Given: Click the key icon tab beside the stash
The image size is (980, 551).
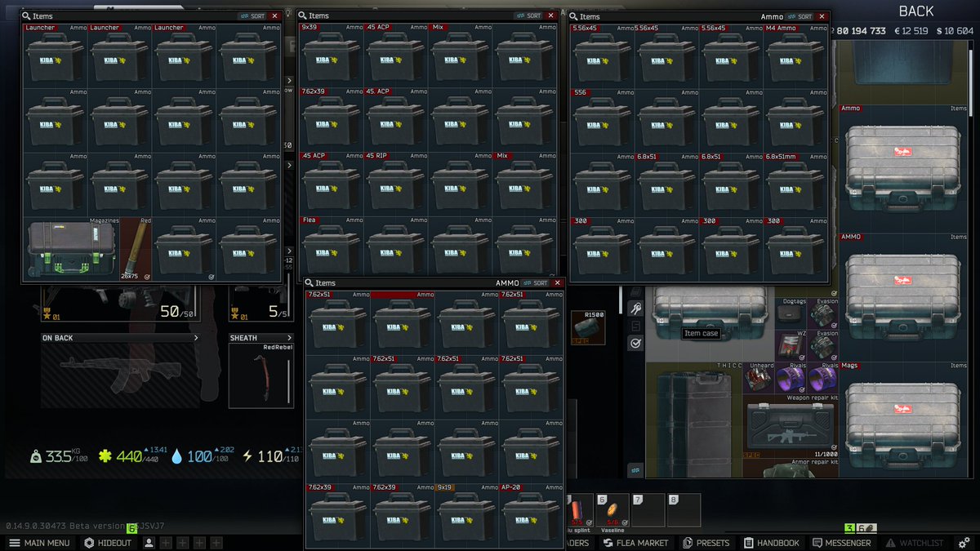Looking at the screenshot, I should pyautogui.click(x=635, y=309).
